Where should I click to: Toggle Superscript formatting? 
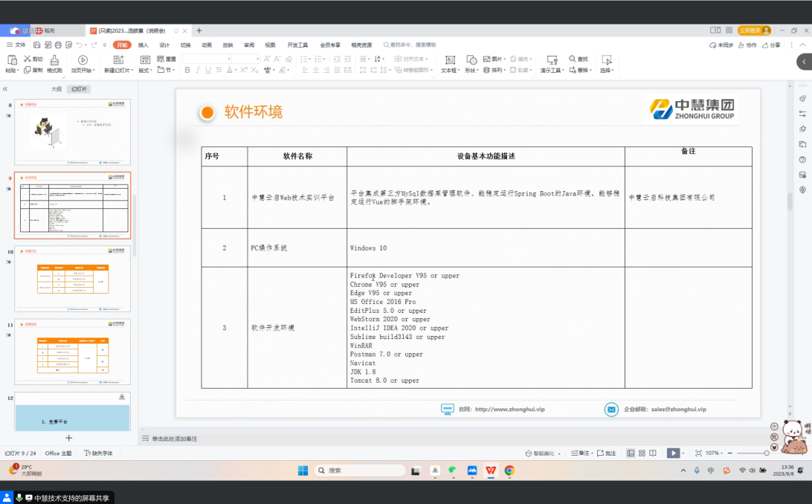(x=243, y=70)
